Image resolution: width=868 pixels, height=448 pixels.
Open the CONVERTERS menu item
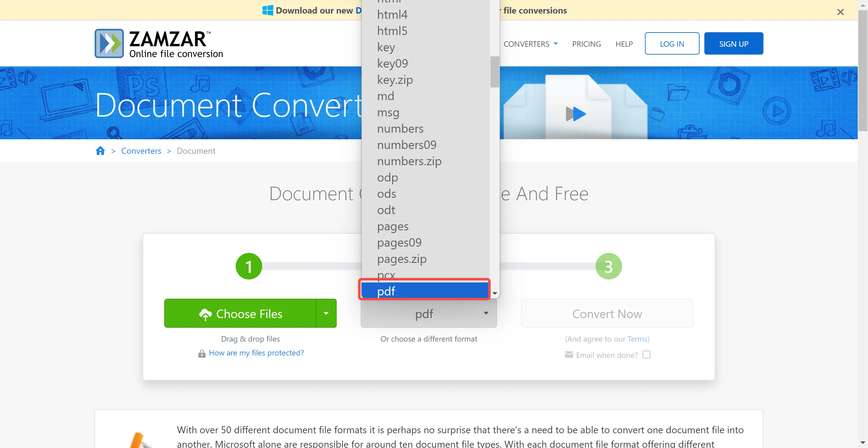[x=526, y=44]
